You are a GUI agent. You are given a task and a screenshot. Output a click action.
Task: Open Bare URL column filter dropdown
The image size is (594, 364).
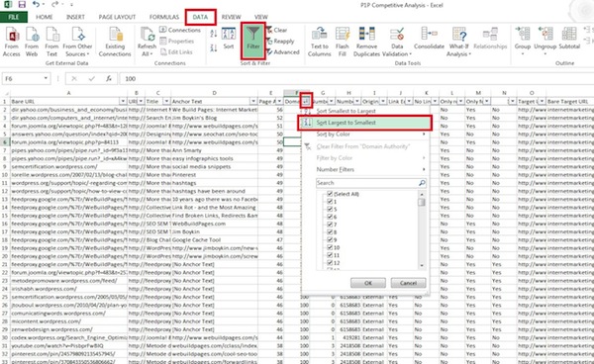tap(123, 102)
